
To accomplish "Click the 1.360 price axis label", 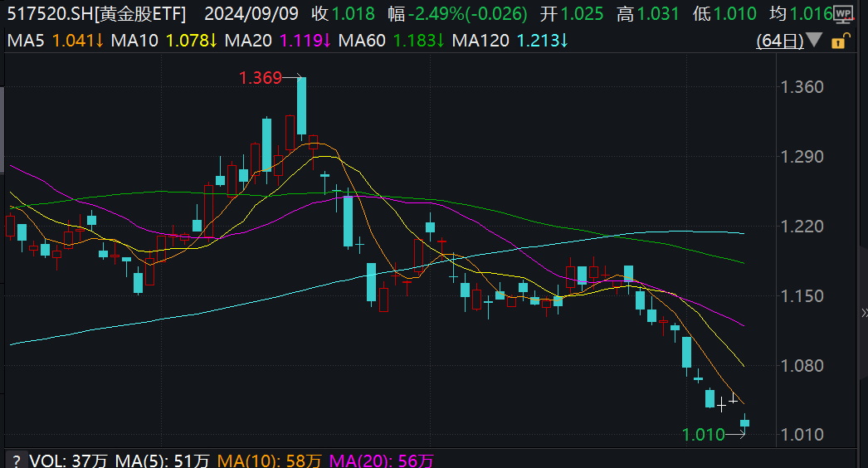I will (802, 87).
